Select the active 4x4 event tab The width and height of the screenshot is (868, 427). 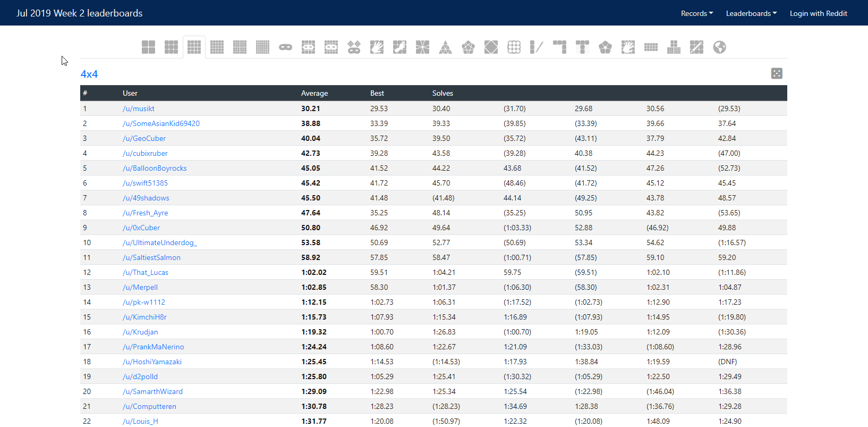click(x=194, y=47)
